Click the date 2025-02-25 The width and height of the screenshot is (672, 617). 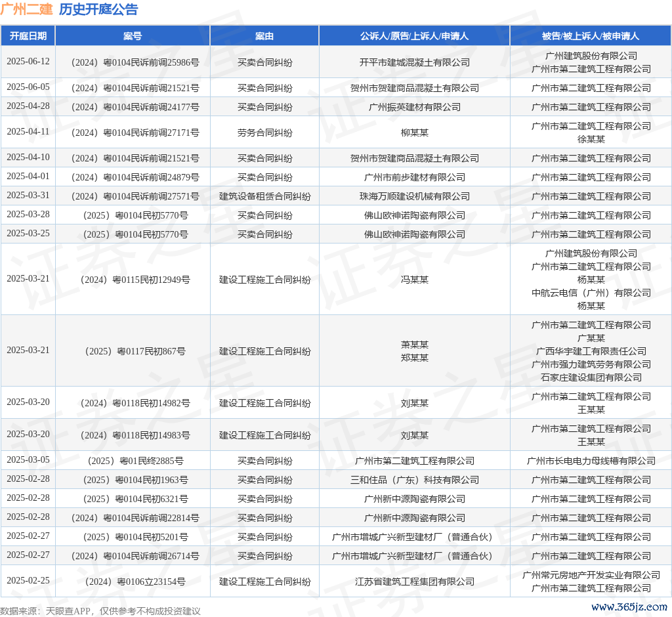28,580
